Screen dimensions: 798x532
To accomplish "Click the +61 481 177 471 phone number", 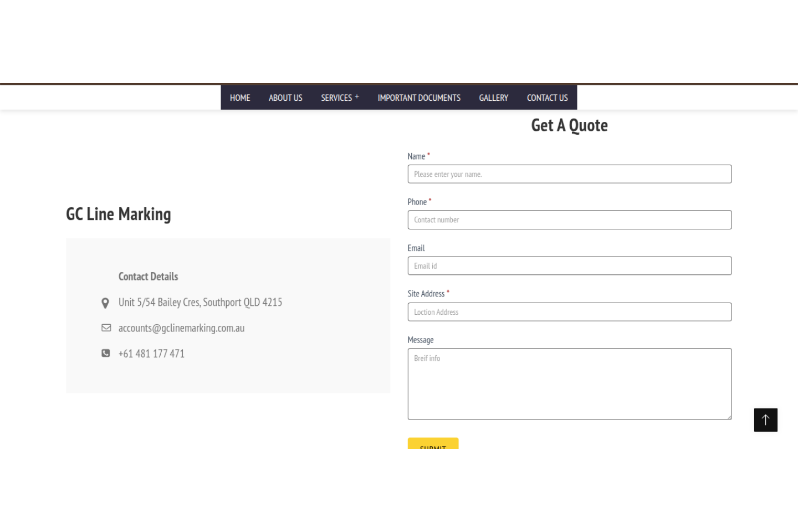I will pyautogui.click(x=151, y=354).
